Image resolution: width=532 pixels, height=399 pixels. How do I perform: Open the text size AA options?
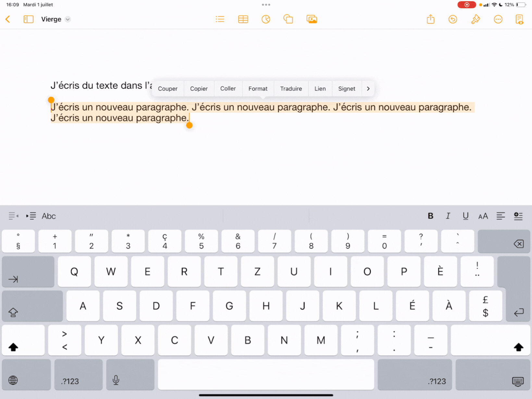point(483,216)
